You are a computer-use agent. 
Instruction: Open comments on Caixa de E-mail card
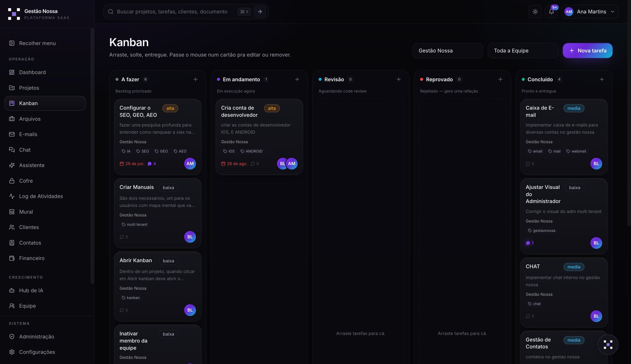[x=530, y=164]
